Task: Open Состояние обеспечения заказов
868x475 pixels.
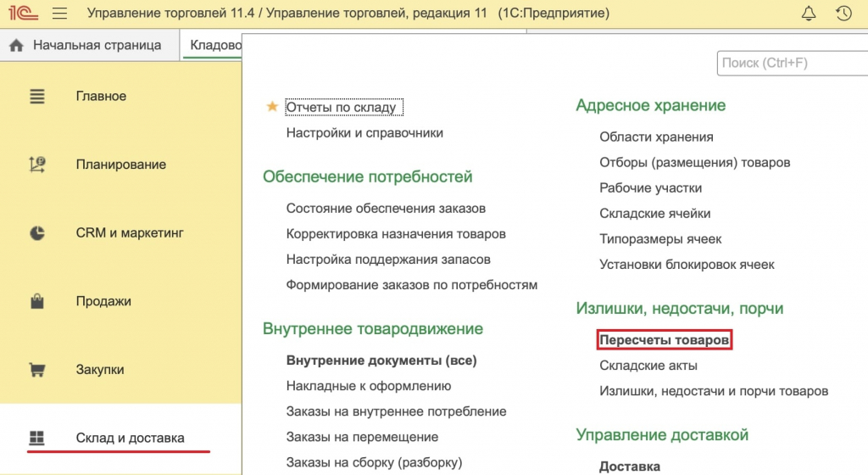Action: (x=386, y=209)
